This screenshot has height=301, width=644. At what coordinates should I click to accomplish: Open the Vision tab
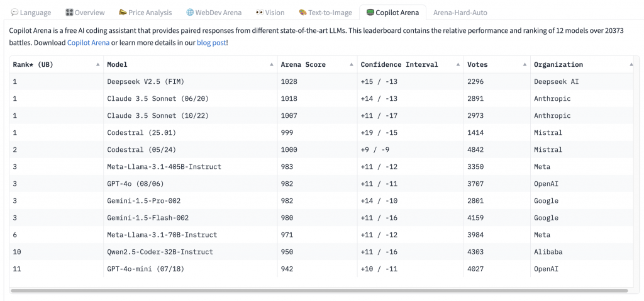[x=270, y=13]
